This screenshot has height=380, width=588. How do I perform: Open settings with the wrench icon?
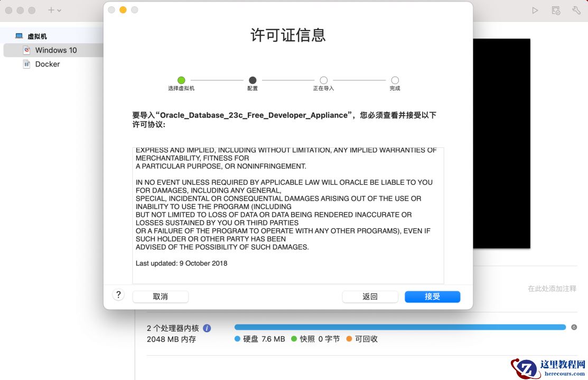(576, 11)
